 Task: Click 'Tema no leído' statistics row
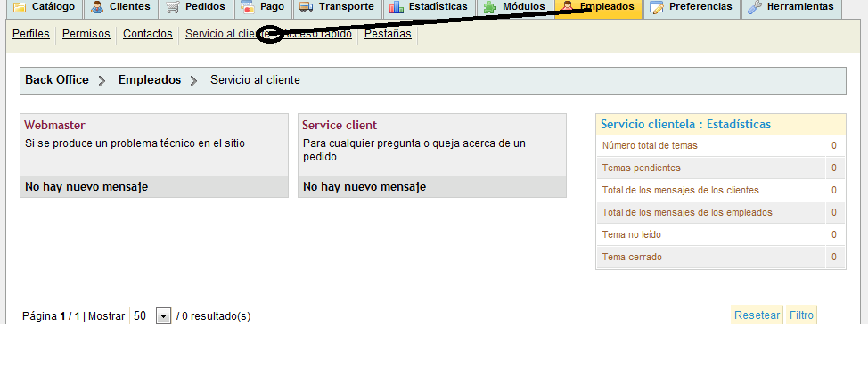pyautogui.click(x=721, y=235)
